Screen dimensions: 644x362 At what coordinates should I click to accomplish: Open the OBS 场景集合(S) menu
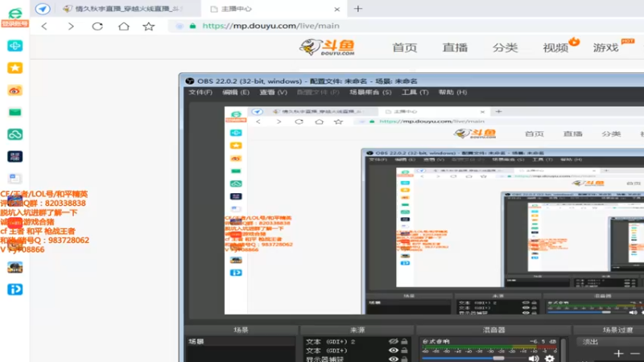pyautogui.click(x=370, y=92)
